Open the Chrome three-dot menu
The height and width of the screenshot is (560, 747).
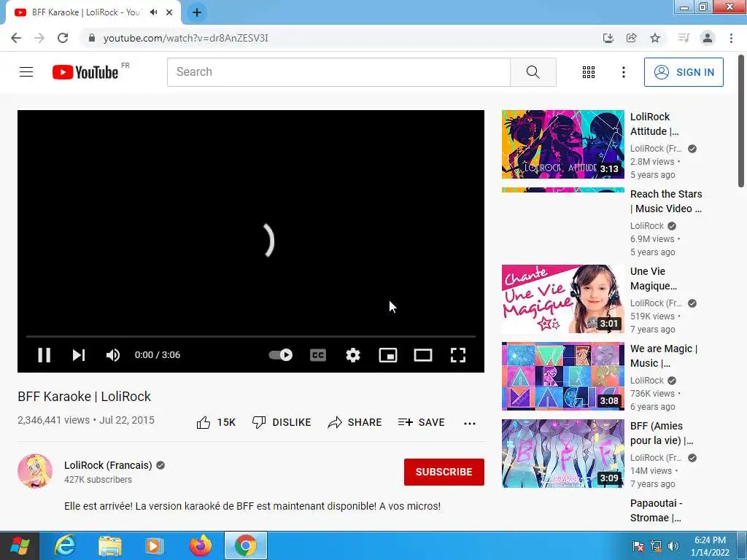click(731, 38)
